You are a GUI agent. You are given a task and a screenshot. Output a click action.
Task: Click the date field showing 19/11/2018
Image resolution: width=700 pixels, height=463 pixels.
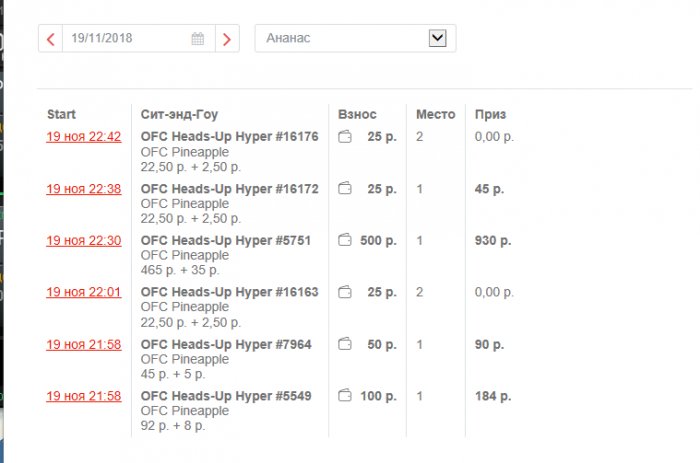pyautogui.click(x=125, y=39)
